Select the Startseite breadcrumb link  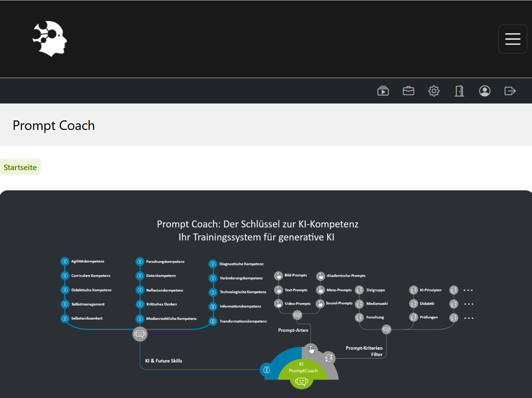coord(20,167)
